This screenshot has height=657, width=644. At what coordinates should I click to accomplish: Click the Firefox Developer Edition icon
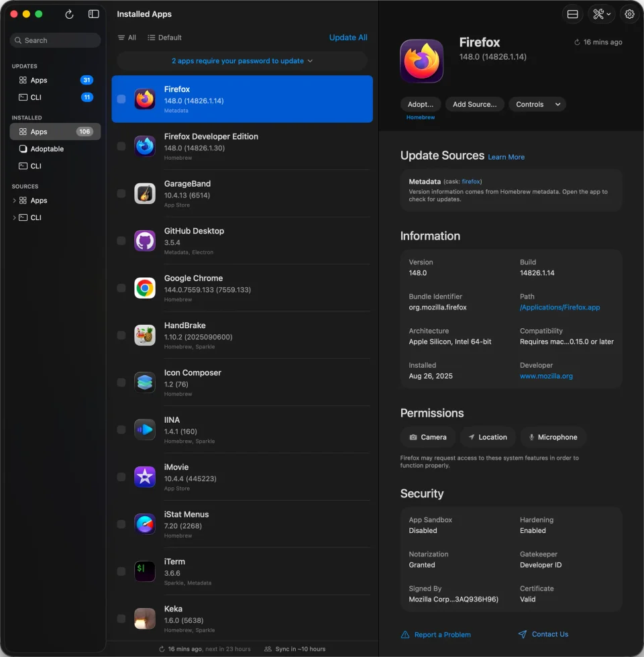[x=145, y=146]
